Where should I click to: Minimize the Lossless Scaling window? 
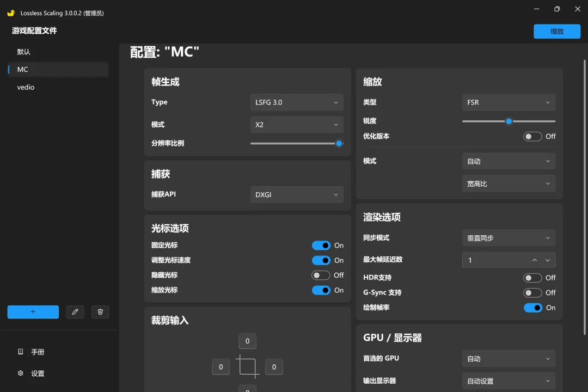pyautogui.click(x=537, y=9)
